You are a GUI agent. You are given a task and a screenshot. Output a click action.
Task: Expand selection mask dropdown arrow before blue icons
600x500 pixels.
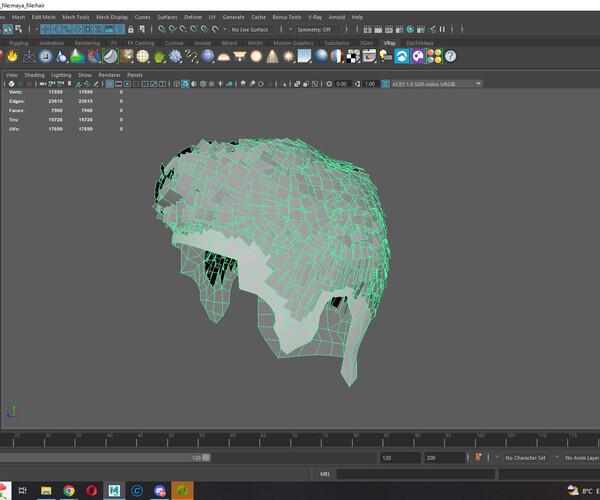[37, 29]
